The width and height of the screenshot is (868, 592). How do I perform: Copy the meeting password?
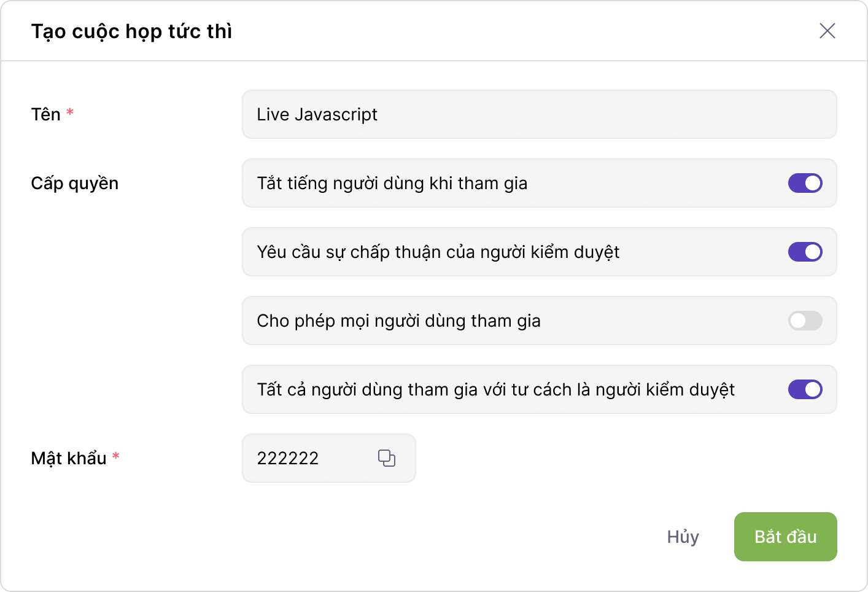[x=386, y=458]
